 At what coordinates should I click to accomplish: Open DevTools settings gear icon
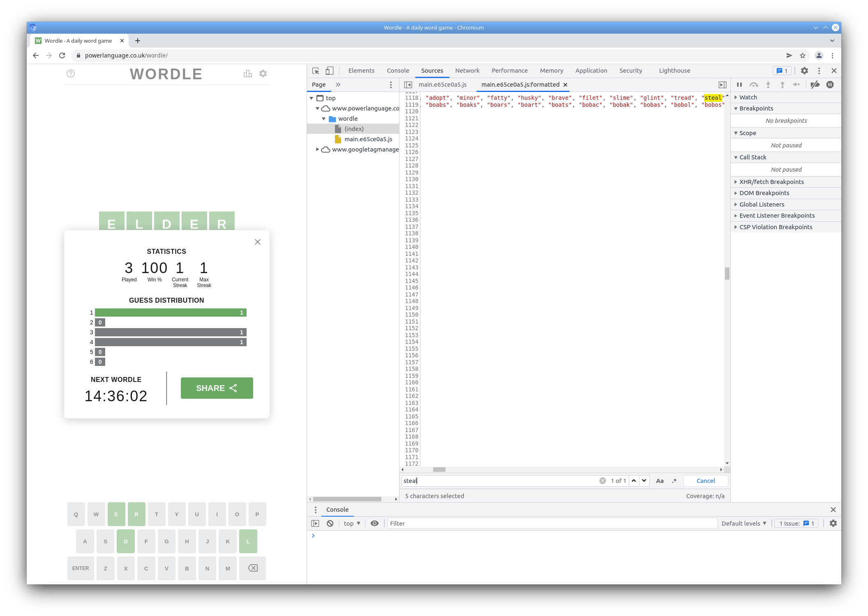click(x=804, y=71)
